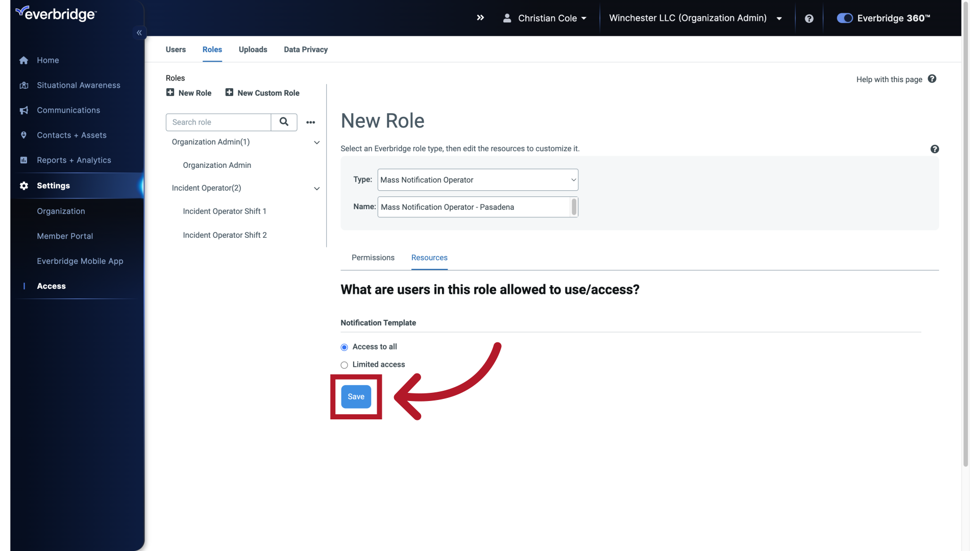Select Situational Awareness in sidebar
This screenshot has width=980, height=551.
(x=78, y=85)
